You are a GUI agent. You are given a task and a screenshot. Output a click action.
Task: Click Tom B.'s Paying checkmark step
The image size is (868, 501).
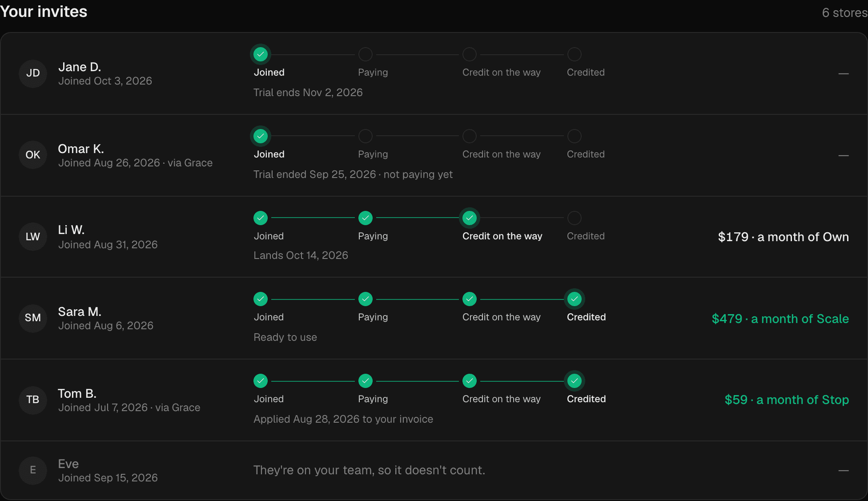pyautogui.click(x=366, y=381)
